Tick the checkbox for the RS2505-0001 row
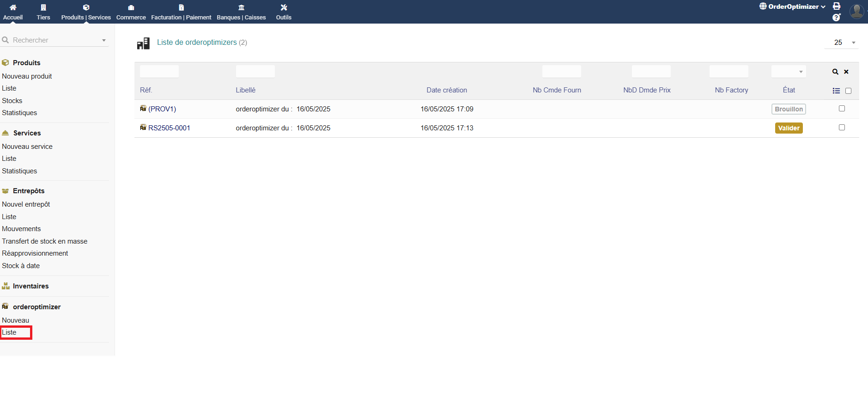 tap(842, 128)
